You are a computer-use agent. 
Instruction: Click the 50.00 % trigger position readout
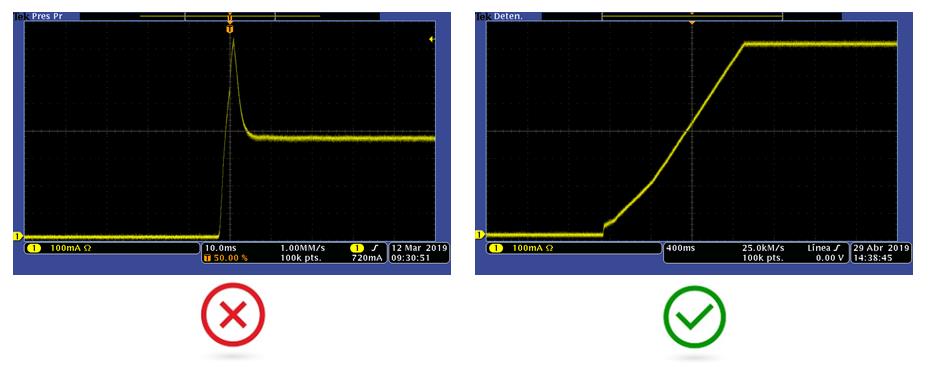click(x=226, y=258)
